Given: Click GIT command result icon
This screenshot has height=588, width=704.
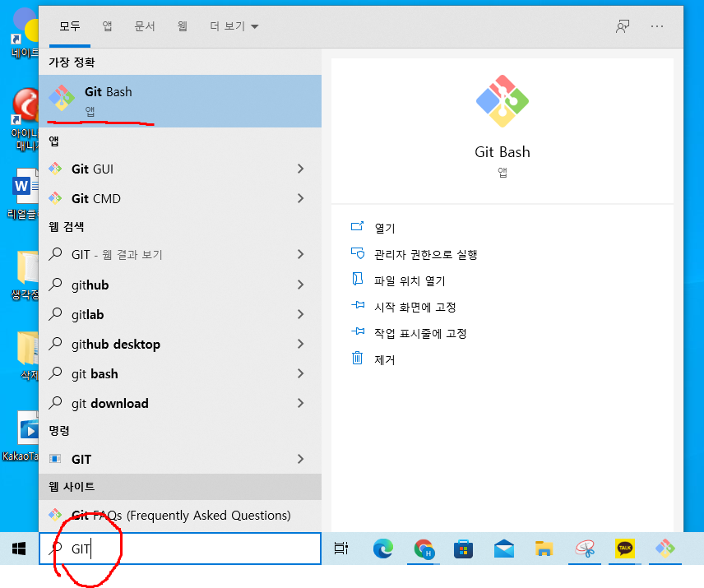Looking at the screenshot, I should point(55,459).
